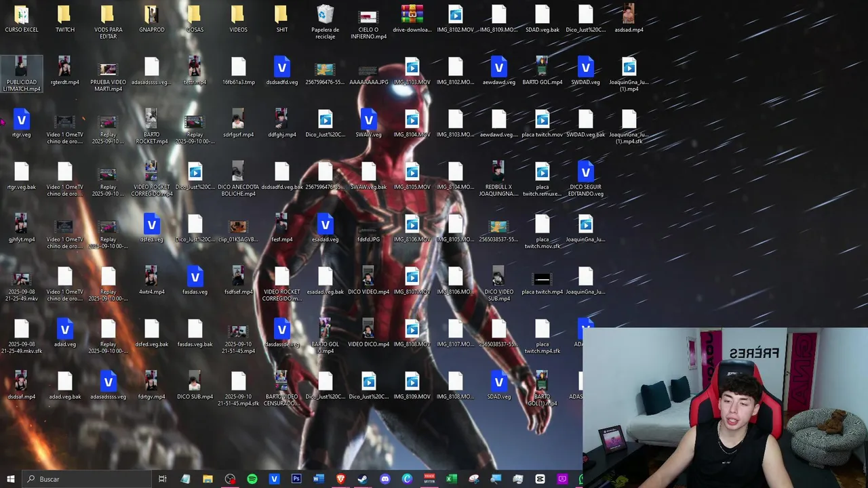Select the rtgr.veg Vegas project
The height and width of the screenshot is (488, 868).
[22, 123]
